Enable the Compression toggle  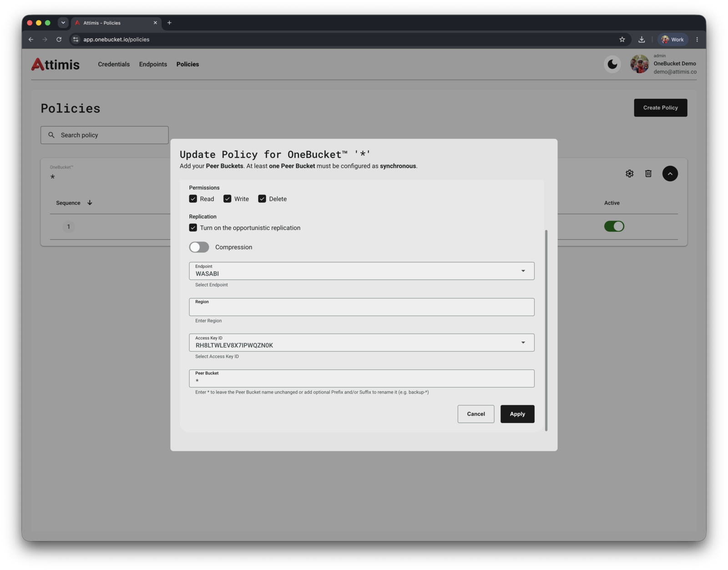pos(199,247)
